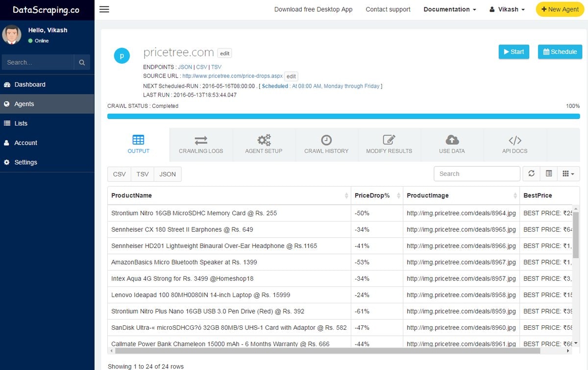Click the New Agent button
588x370 pixels.
560,9
